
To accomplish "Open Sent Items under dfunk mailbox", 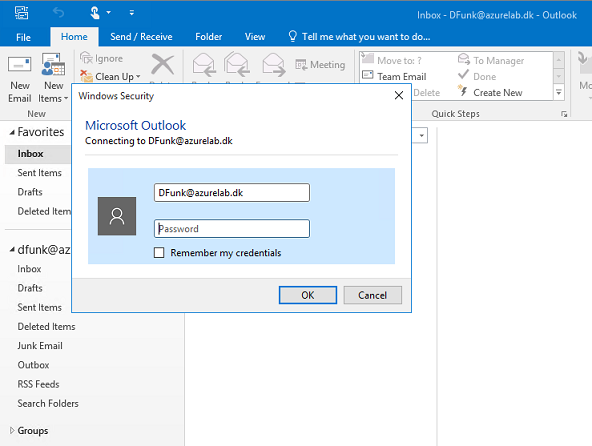I will [39, 307].
